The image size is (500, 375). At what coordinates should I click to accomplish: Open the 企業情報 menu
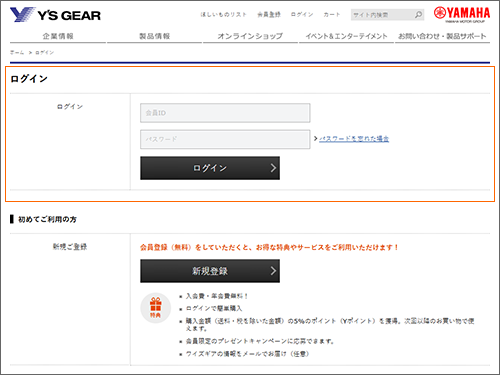point(58,36)
